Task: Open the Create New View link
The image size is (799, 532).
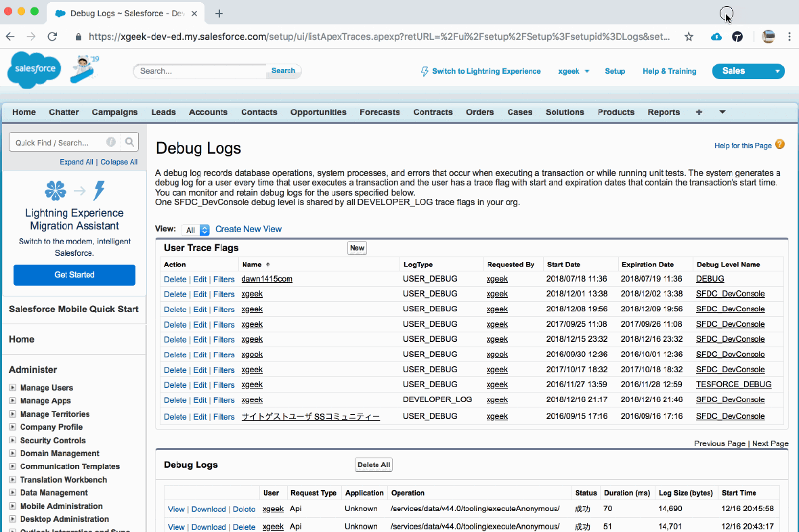Action: coord(249,229)
